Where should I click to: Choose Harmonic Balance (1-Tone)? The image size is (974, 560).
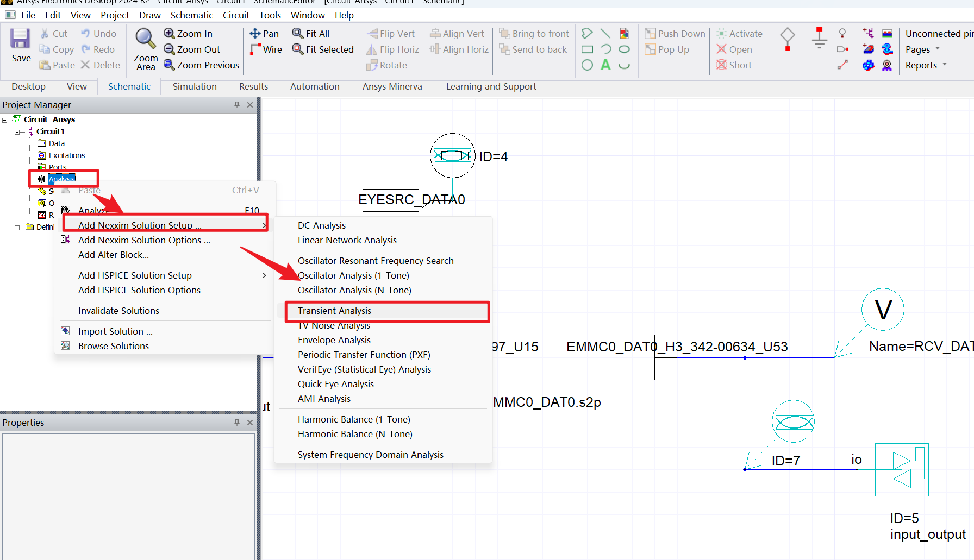tap(383, 419)
